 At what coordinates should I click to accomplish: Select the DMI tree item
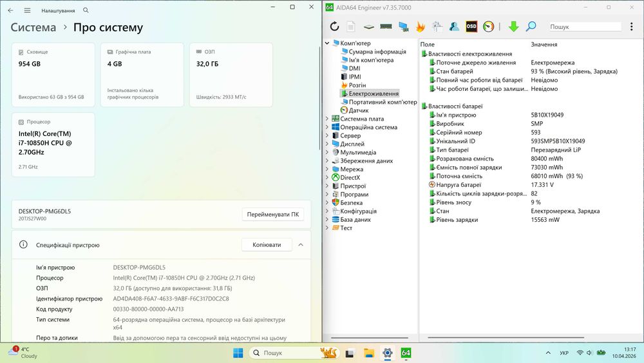click(x=354, y=68)
